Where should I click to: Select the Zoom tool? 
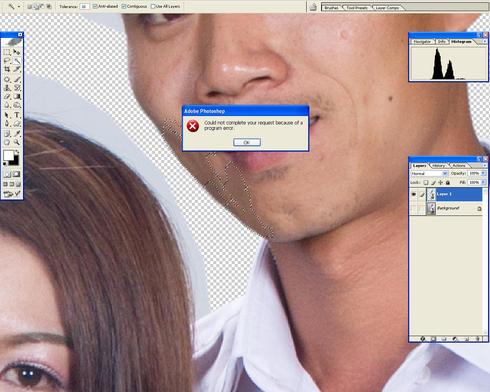17,142
